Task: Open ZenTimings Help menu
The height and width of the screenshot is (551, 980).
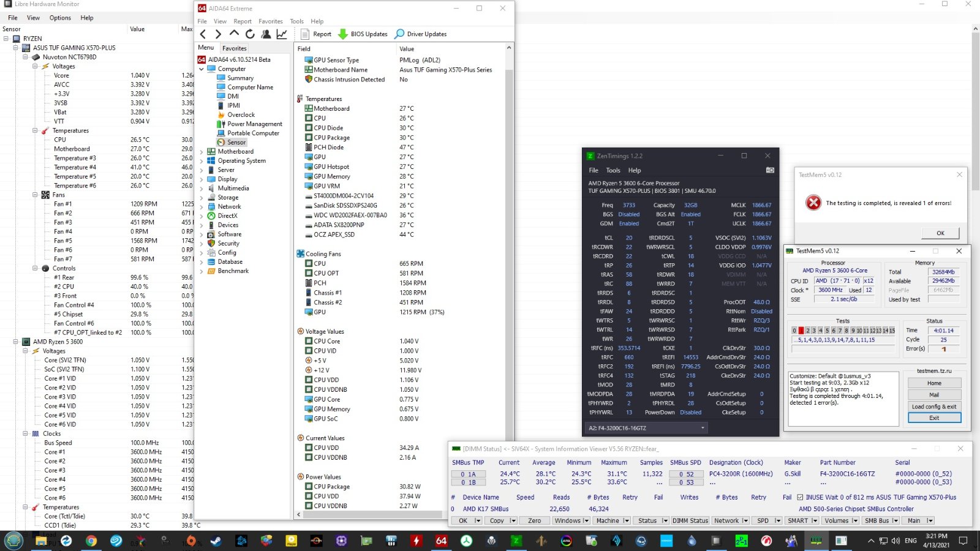Action: [635, 170]
